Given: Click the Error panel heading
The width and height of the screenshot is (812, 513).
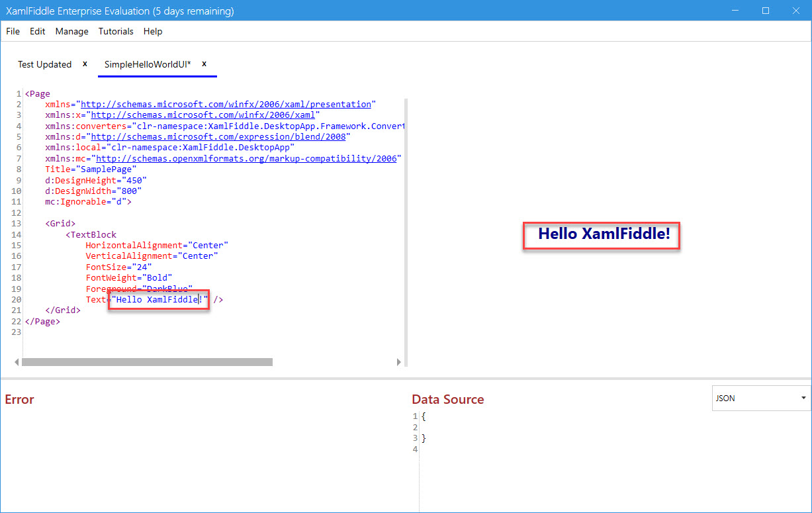Looking at the screenshot, I should pyautogui.click(x=19, y=399).
